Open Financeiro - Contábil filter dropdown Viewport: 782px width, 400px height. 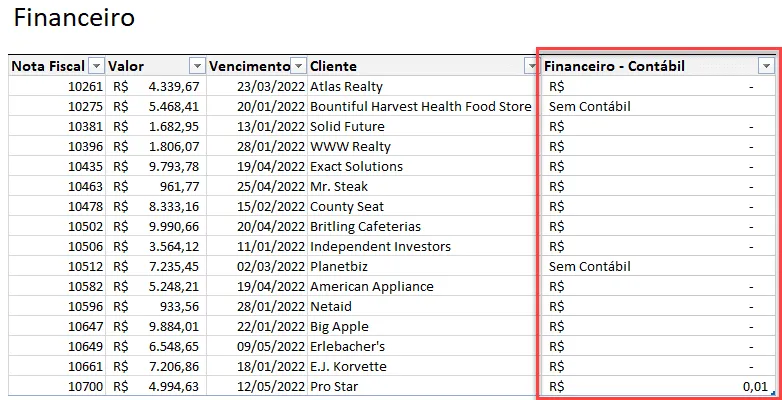tap(766, 66)
